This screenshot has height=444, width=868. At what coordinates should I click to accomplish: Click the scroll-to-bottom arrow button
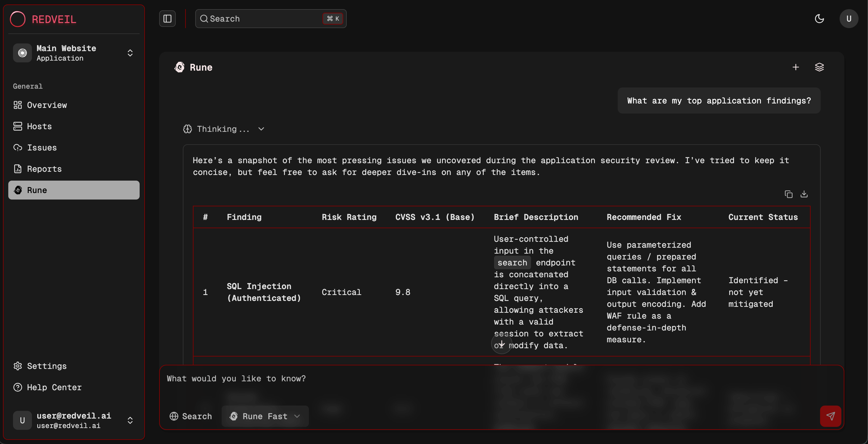pyautogui.click(x=501, y=344)
